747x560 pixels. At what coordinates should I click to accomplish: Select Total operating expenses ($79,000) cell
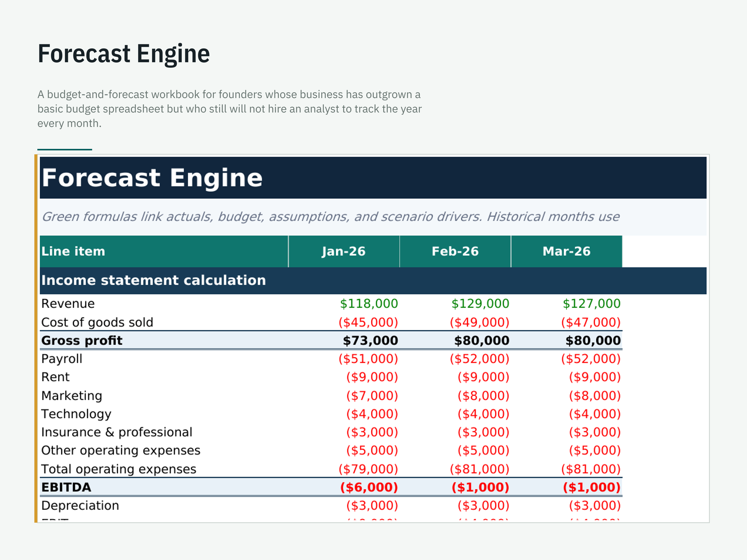369,469
